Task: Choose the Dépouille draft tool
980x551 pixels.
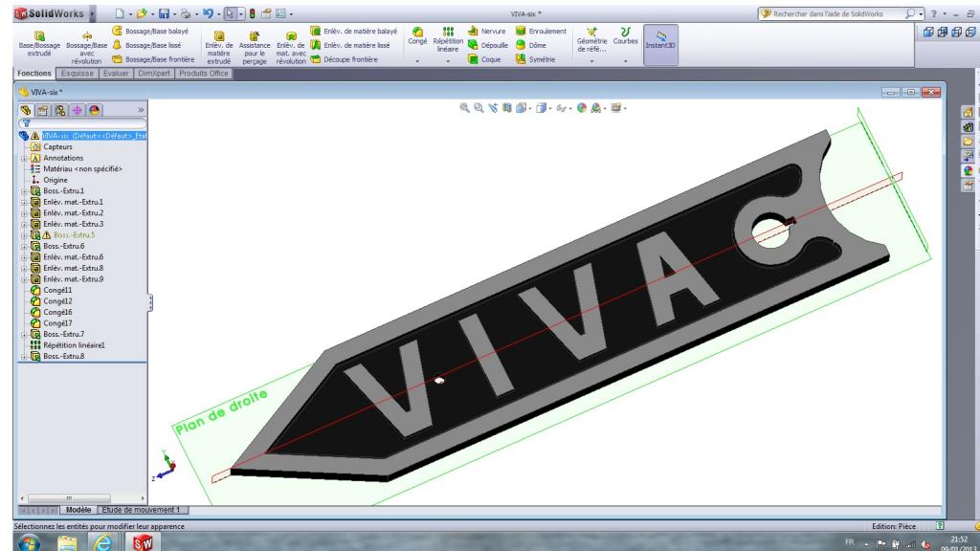Action: [x=488, y=45]
